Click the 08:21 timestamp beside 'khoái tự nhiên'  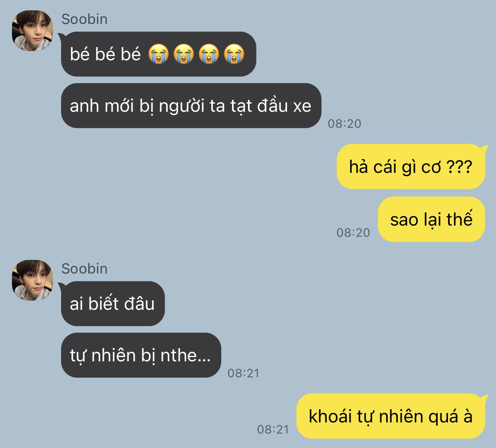pos(273,430)
